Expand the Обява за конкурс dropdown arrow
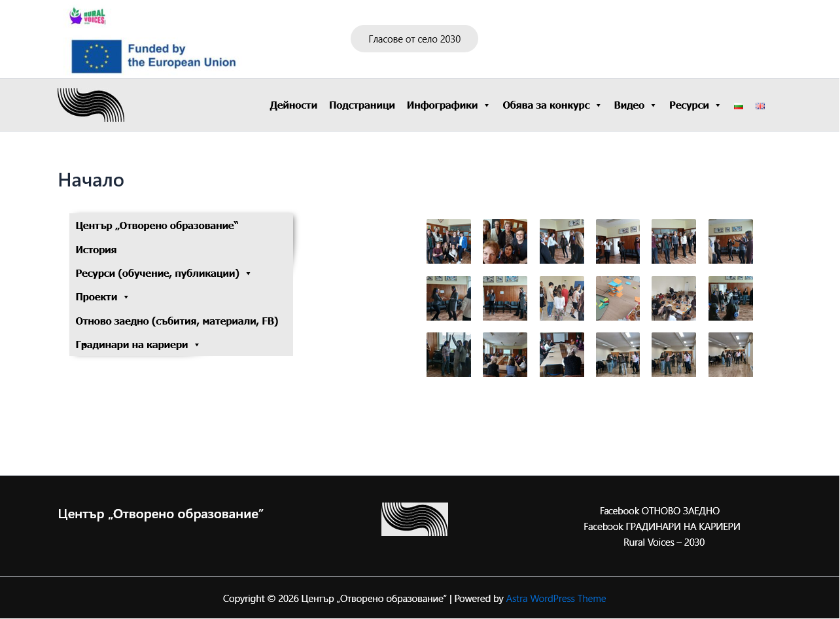 pos(598,106)
